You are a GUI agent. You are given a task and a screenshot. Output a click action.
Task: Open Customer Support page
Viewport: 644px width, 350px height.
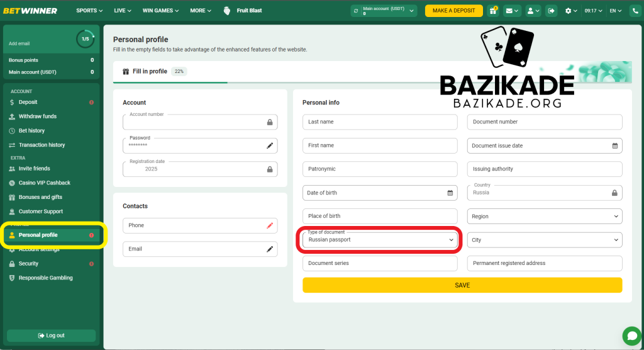pyautogui.click(x=51, y=212)
